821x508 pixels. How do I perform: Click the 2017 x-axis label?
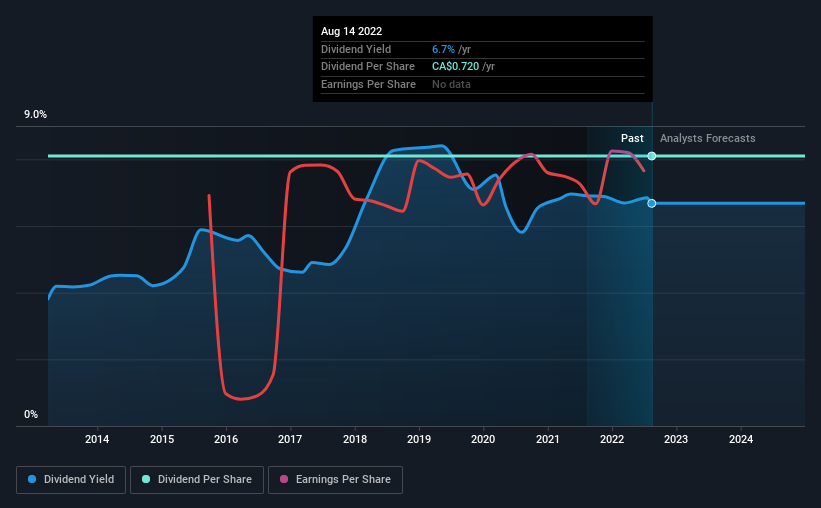click(x=290, y=439)
